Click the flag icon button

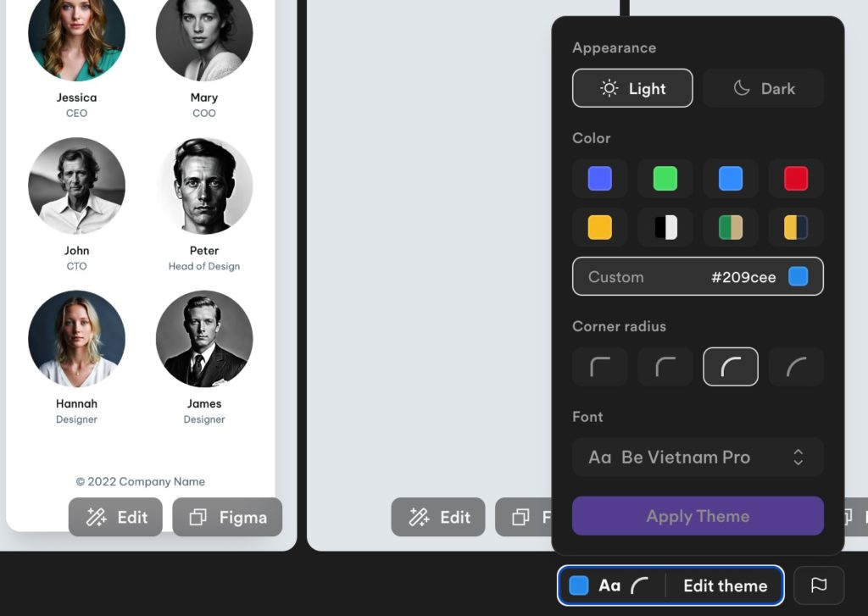click(x=819, y=585)
